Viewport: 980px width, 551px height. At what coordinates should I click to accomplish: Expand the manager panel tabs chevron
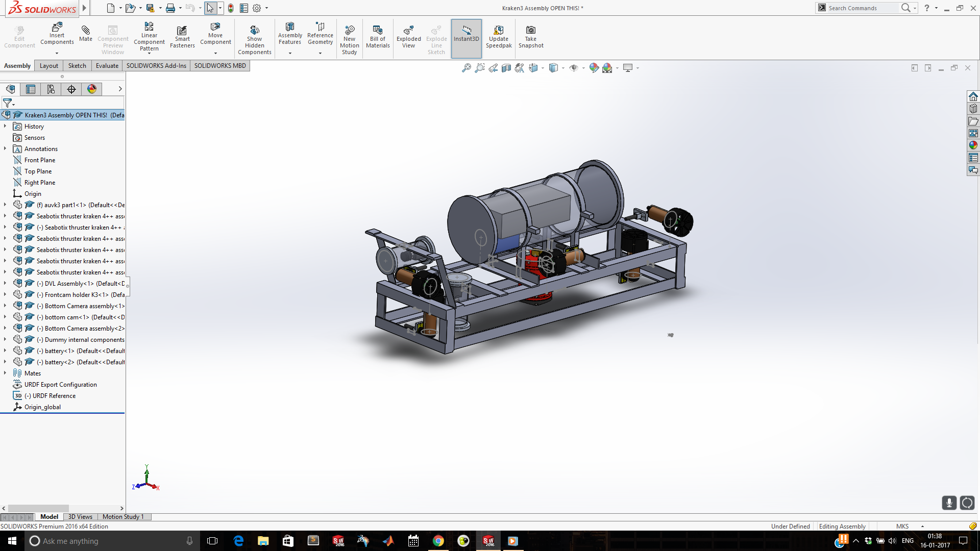pyautogui.click(x=120, y=89)
